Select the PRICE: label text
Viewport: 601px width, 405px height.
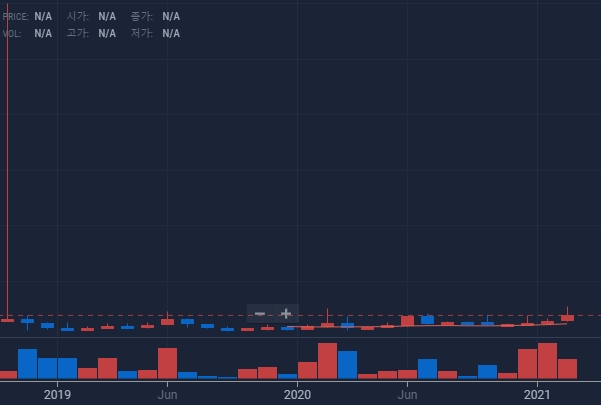[x=16, y=17]
